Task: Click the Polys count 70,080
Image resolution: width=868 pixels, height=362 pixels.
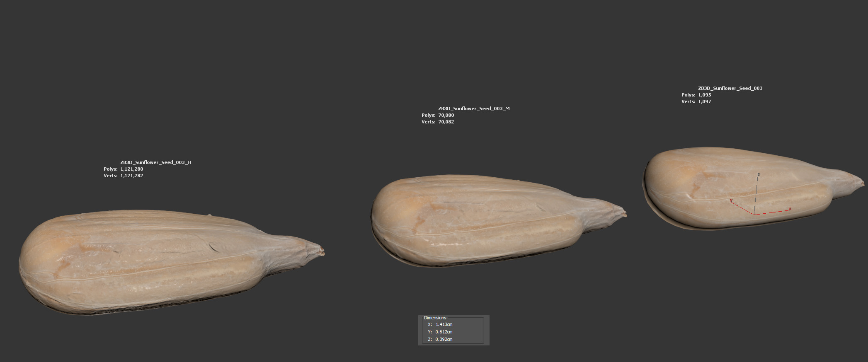Action: pos(446,115)
